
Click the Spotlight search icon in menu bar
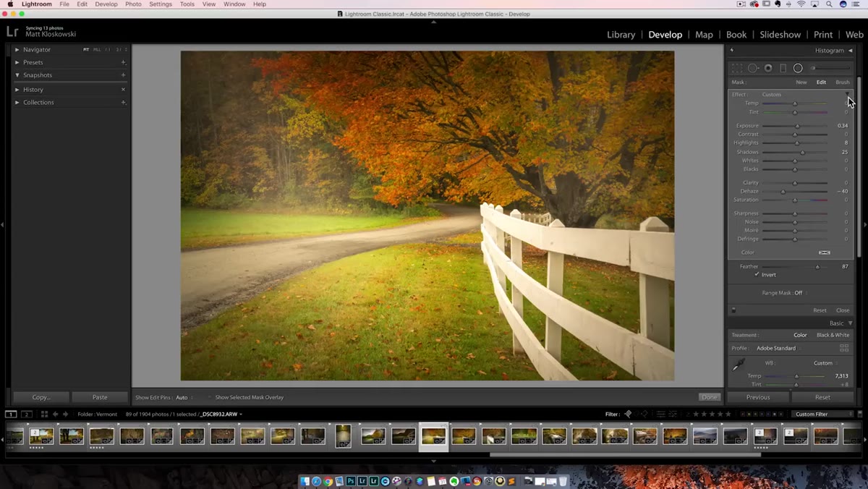(x=829, y=4)
